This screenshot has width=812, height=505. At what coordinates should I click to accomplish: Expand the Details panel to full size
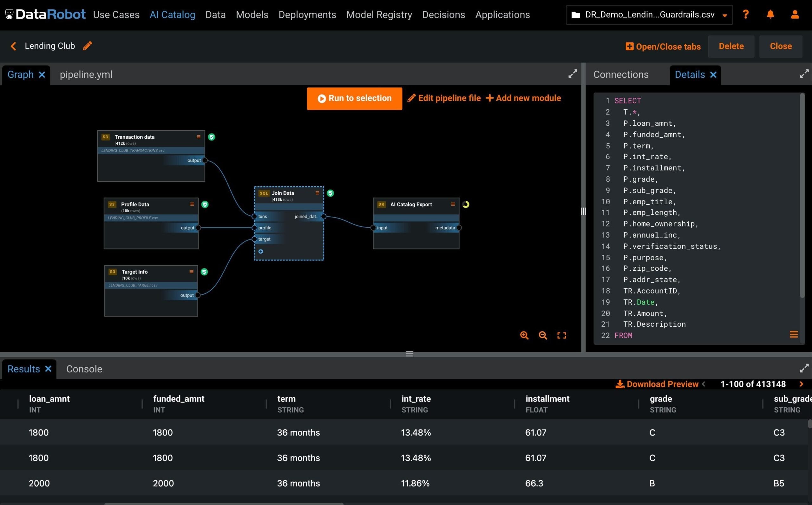point(804,74)
